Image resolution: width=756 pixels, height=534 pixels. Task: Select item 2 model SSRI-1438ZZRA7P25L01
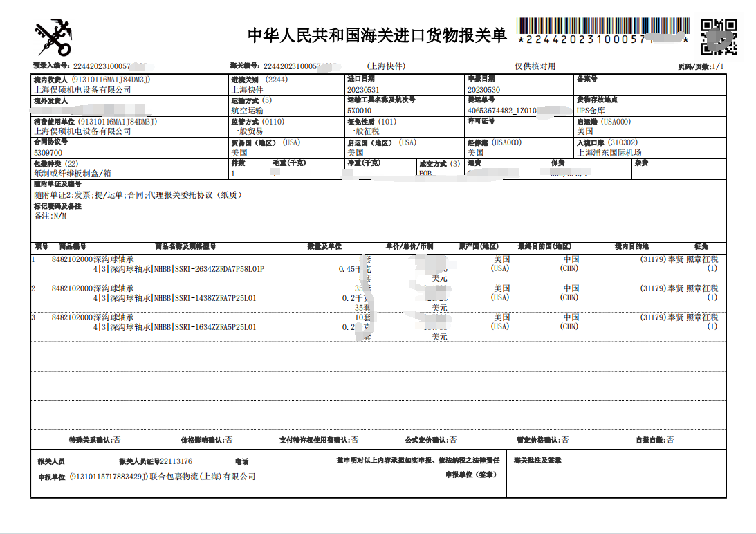tap(215, 298)
